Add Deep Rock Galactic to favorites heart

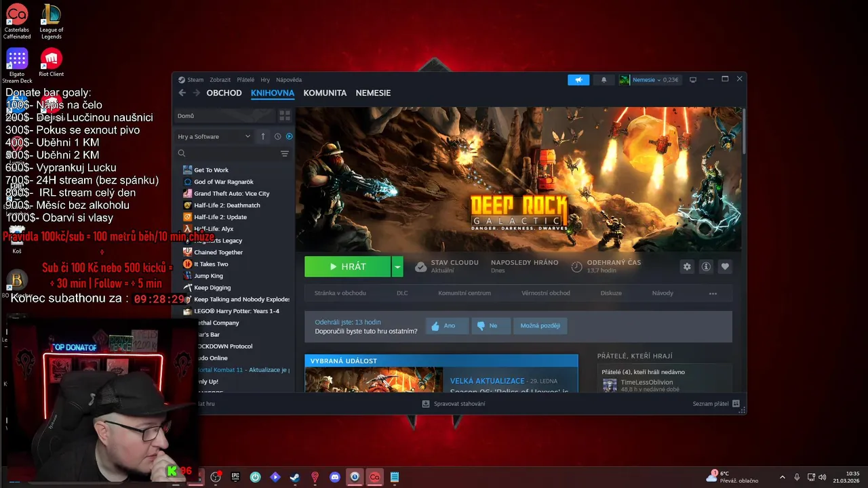click(x=725, y=266)
